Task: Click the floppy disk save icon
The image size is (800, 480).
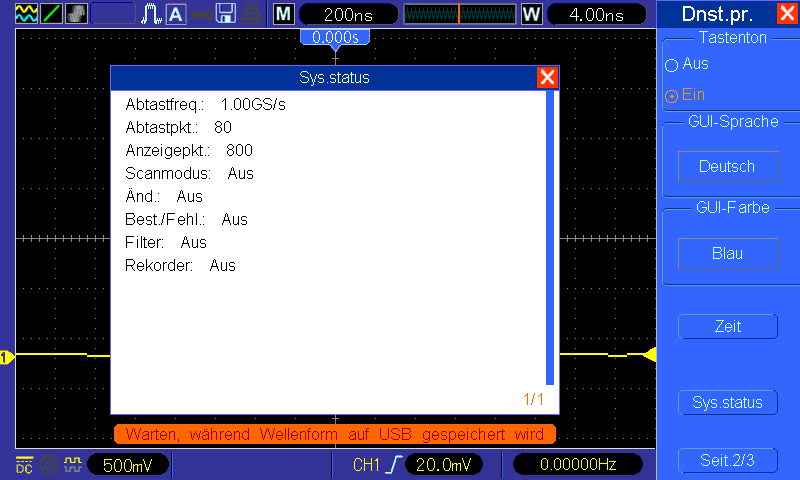Action: click(x=226, y=14)
